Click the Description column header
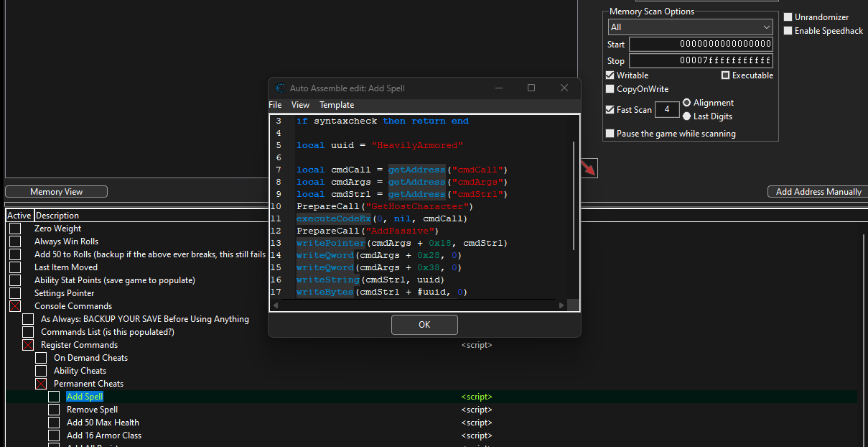 click(57, 216)
